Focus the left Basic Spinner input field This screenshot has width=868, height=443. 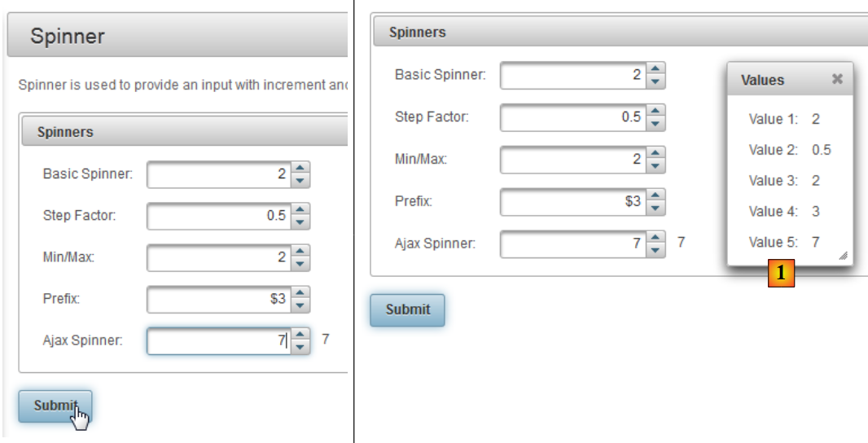click(x=216, y=174)
